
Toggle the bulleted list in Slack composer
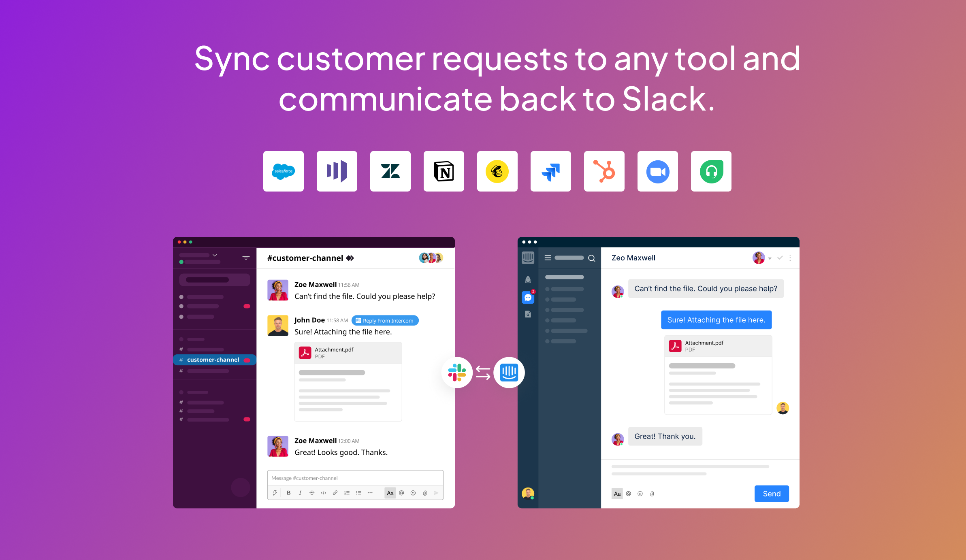(x=358, y=493)
